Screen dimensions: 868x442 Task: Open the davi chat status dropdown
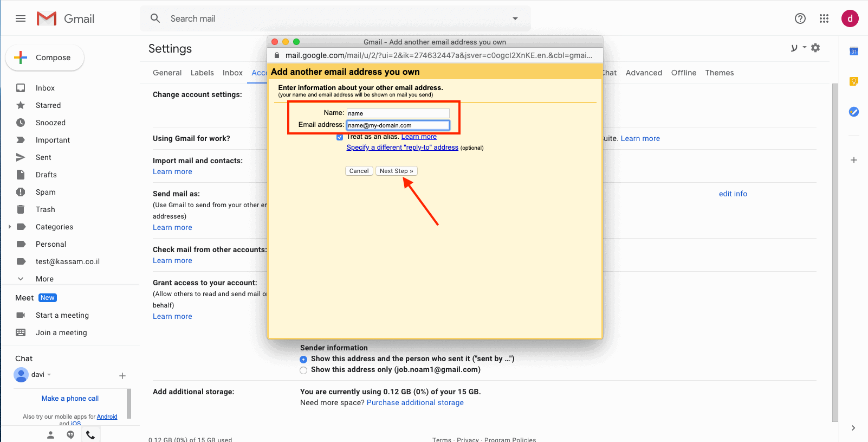pos(49,375)
